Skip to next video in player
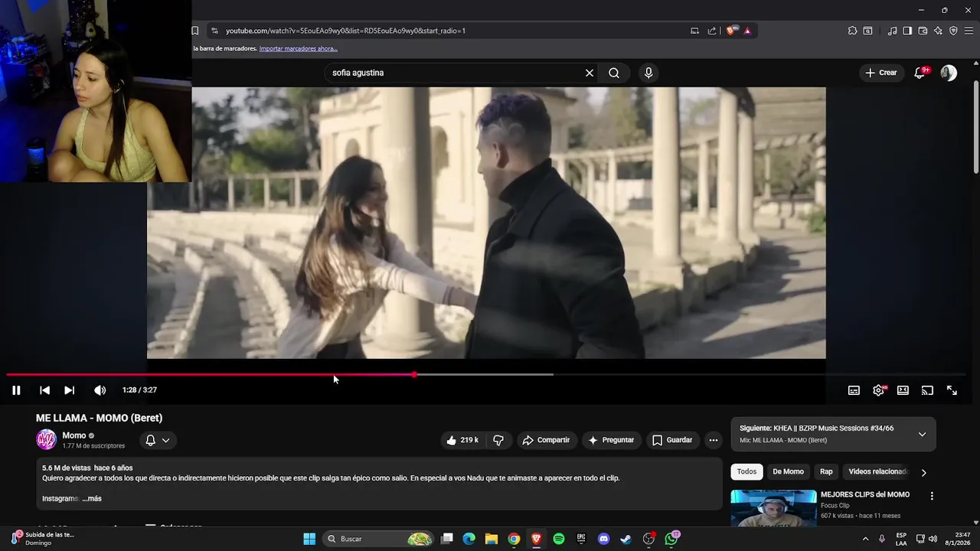The width and height of the screenshot is (980, 551). click(69, 390)
